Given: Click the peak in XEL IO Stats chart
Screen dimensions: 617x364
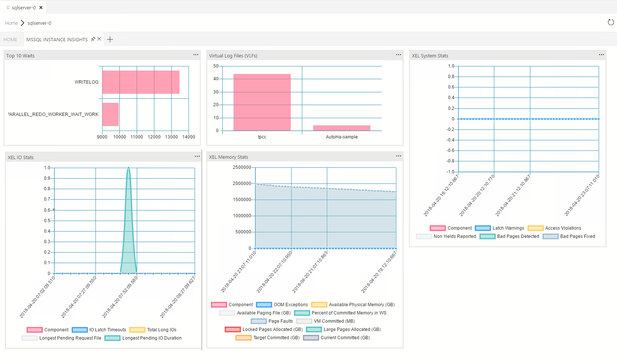Looking at the screenshot, I should pyautogui.click(x=128, y=168).
